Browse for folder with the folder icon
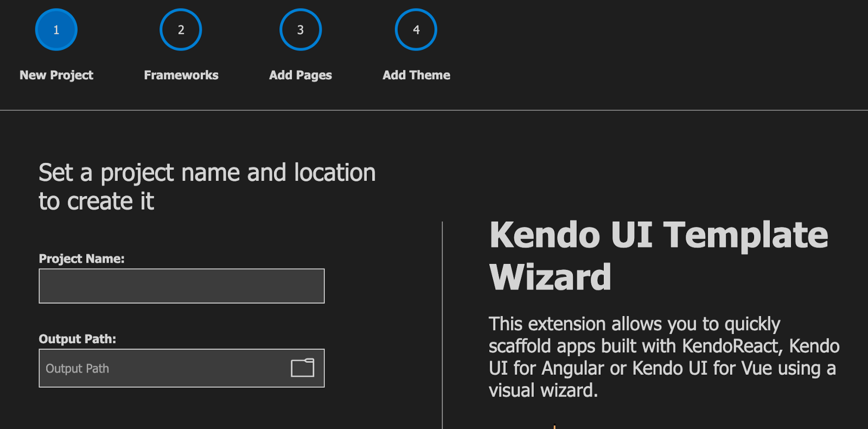 click(x=303, y=368)
